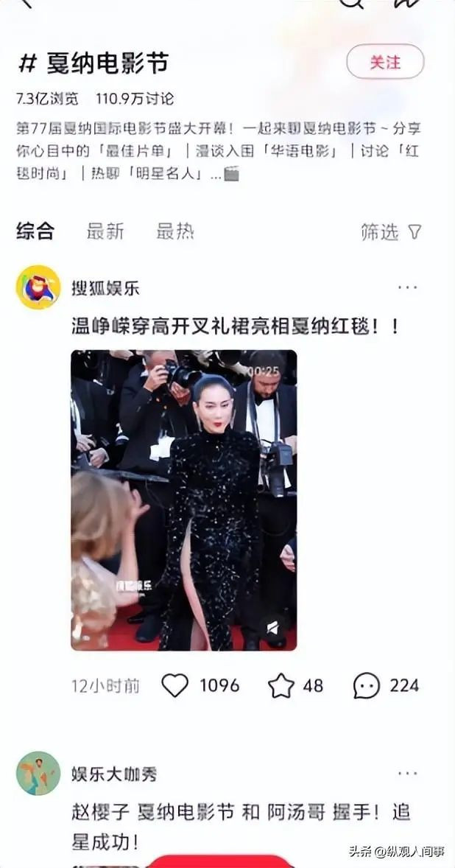Open more options for 搜狐娱乐 post
455x868 pixels.
[x=408, y=287]
